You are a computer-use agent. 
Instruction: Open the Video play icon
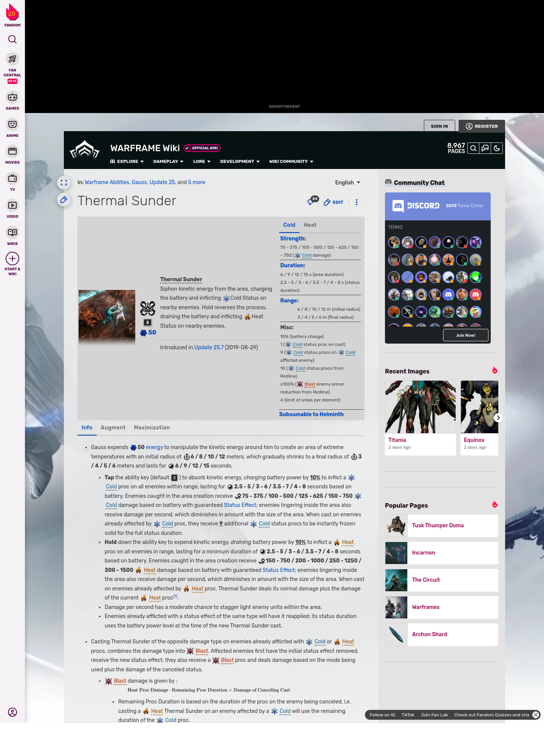pos(12,205)
